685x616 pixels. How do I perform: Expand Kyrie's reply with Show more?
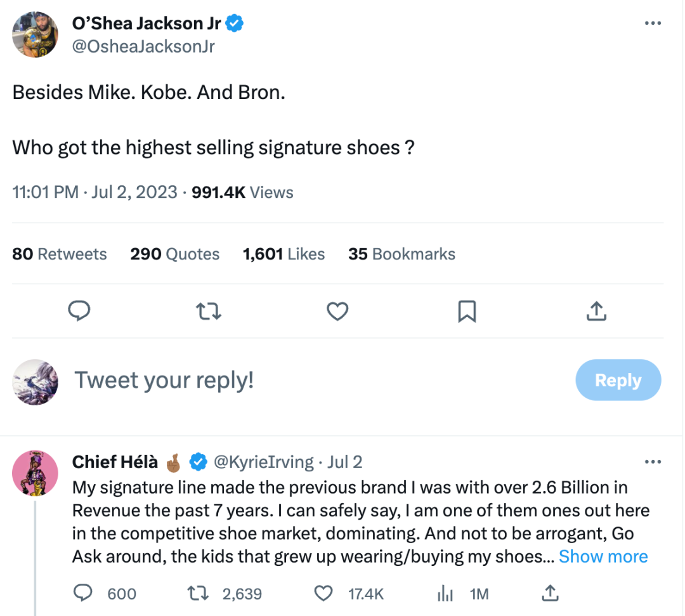[x=603, y=556]
